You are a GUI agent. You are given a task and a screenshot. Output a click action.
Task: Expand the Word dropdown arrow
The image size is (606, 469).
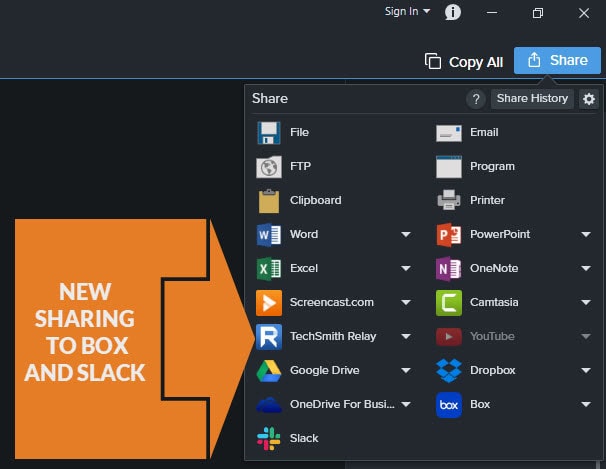(406, 234)
